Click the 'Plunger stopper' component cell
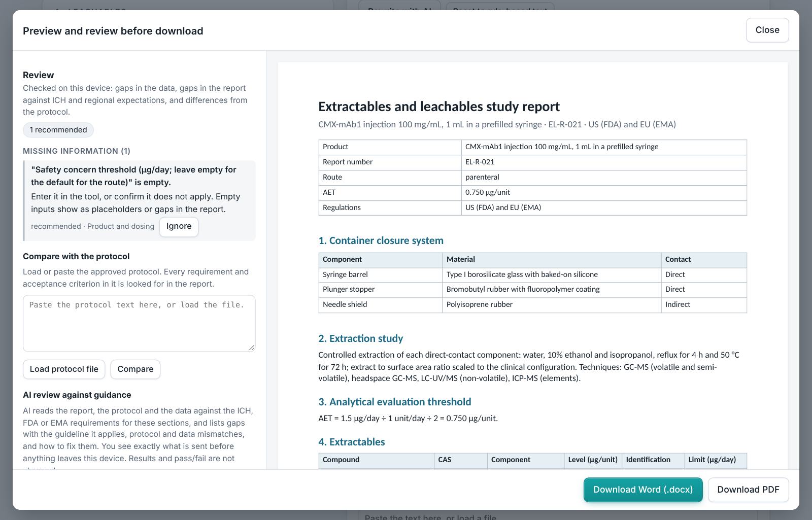 coord(380,290)
